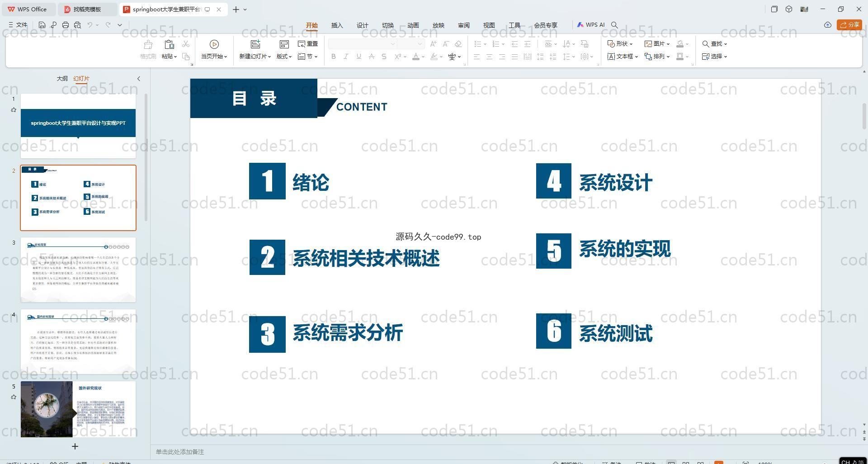Open the font name combo box
Image resolution: width=868 pixels, height=464 pixels.
[363, 44]
